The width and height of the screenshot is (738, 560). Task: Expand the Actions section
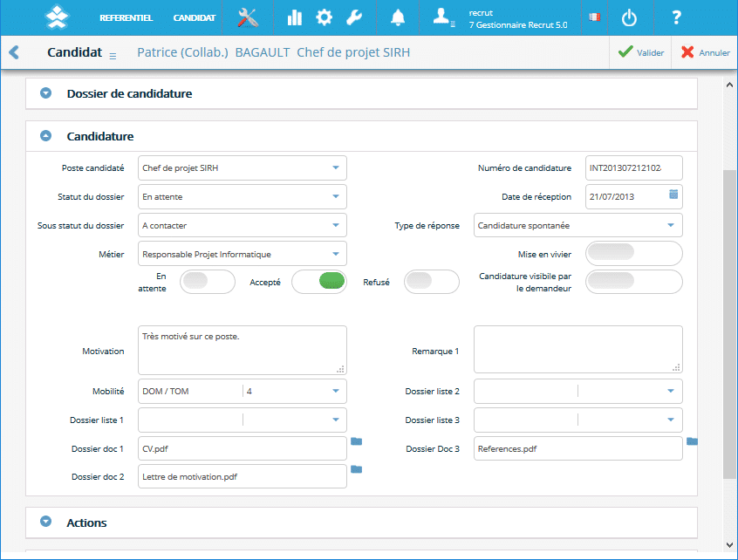[45, 522]
